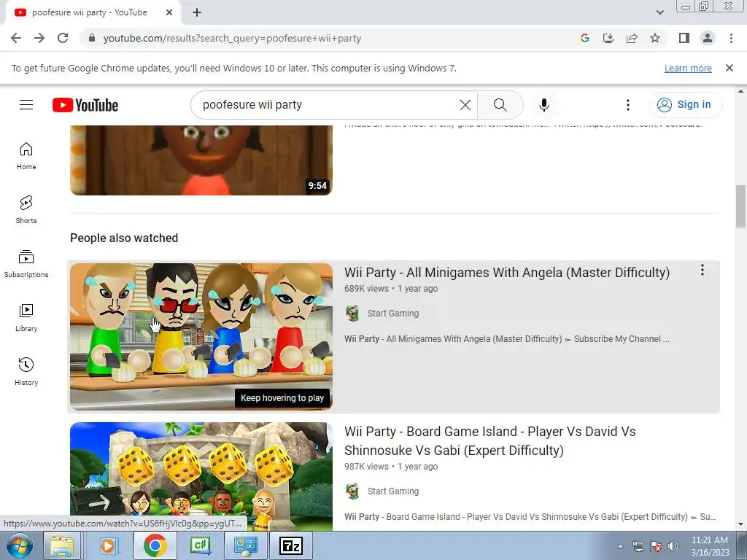The height and width of the screenshot is (560, 747).
Task: Go to Home in the sidebar
Action: pyautogui.click(x=26, y=156)
